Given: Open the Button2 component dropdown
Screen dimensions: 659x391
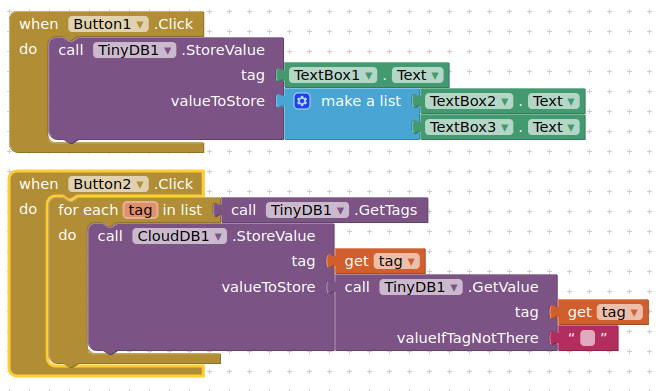Looking at the screenshot, I should point(108,184).
